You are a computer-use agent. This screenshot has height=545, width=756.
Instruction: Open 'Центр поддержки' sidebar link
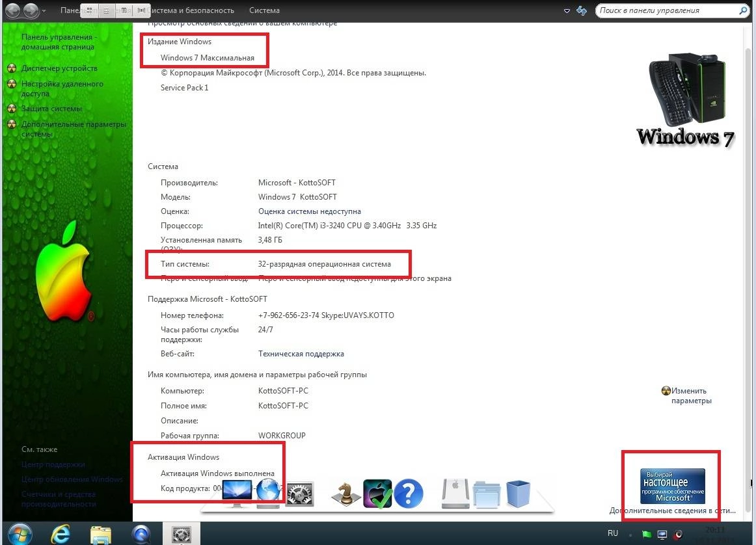53,464
